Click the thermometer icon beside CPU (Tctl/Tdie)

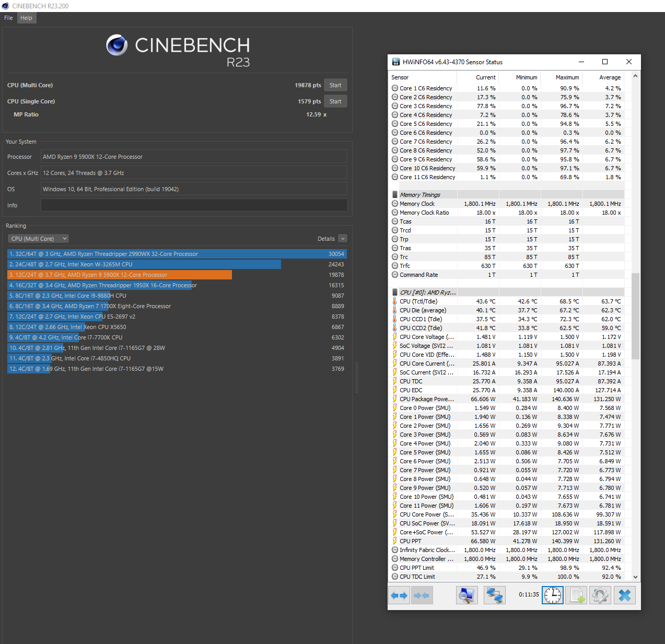[395, 301]
